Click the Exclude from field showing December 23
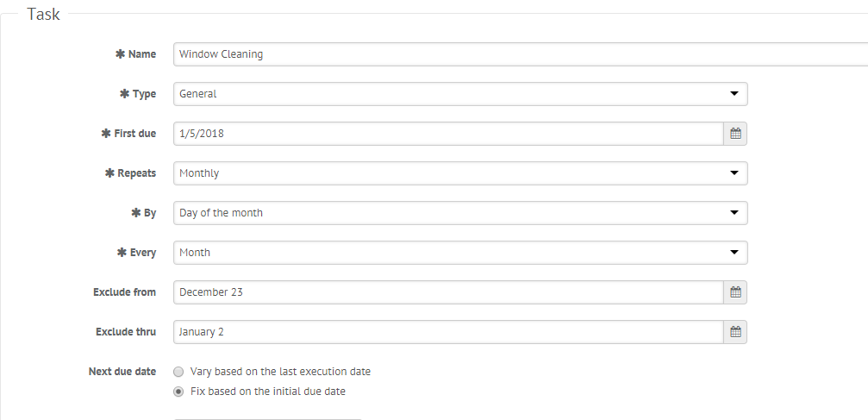Image resolution: width=868 pixels, height=420 pixels. (x=448, y=292)
